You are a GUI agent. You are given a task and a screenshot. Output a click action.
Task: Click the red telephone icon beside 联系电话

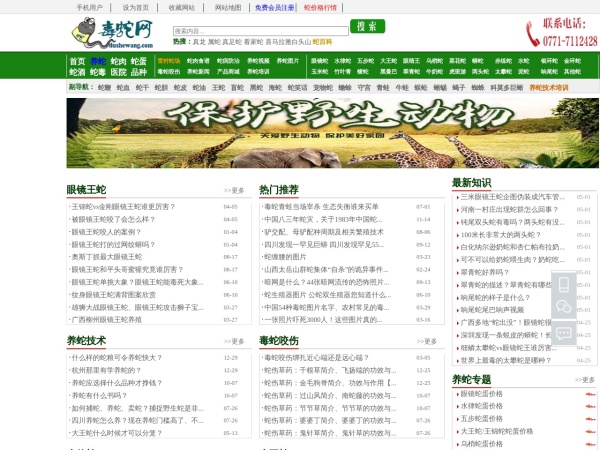coord(533,34)
